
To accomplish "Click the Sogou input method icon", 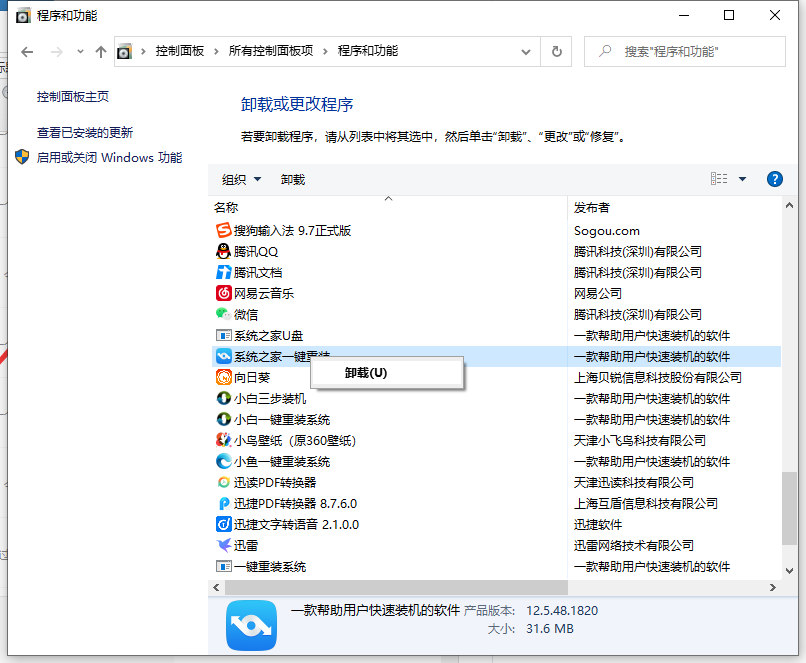I will [x=224, y=230].
